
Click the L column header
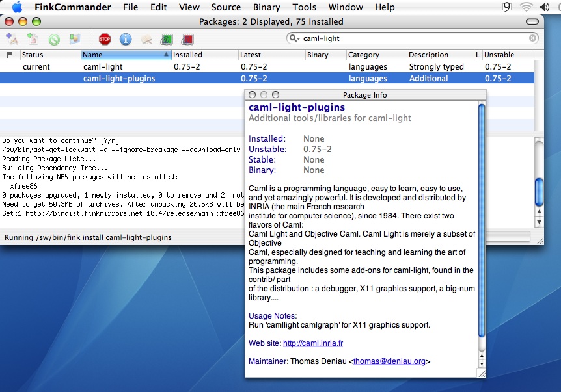click(478, 55)
